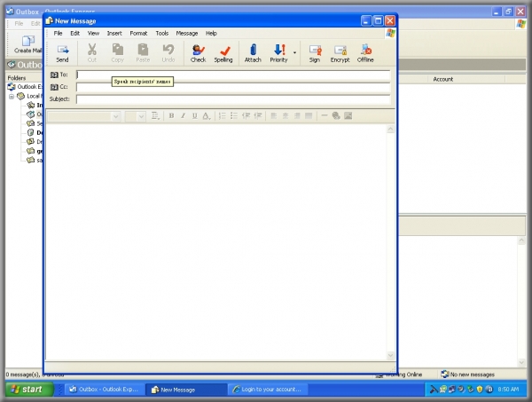Switch to Outbox - Outlook Express taskbar button
This screenshot has width=532, height=402.
pyautogui.click(x=104, y=390)
